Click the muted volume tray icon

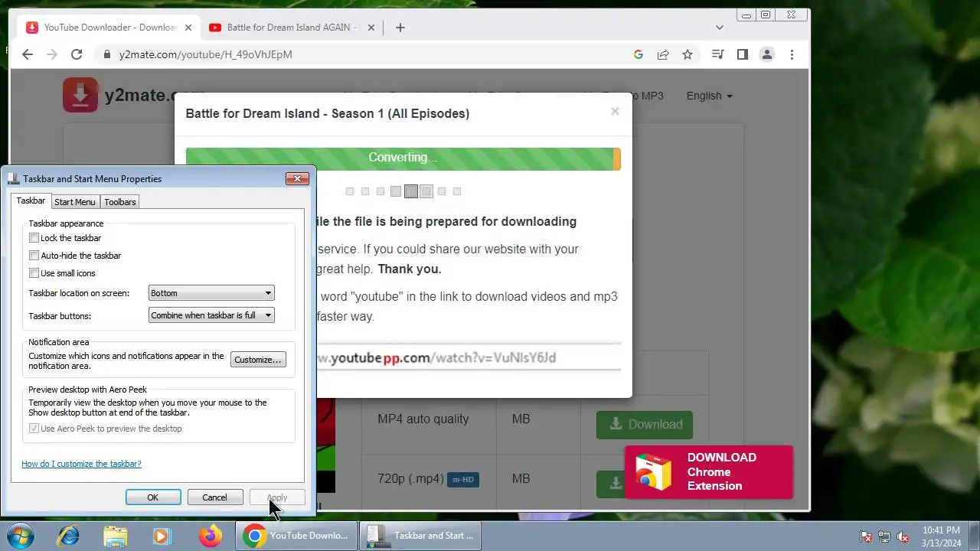click(x=903, y=536)
